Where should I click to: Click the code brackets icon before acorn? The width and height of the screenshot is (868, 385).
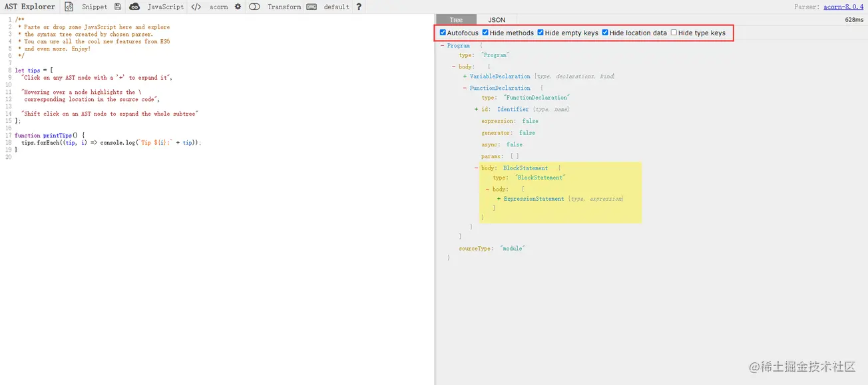196,7
